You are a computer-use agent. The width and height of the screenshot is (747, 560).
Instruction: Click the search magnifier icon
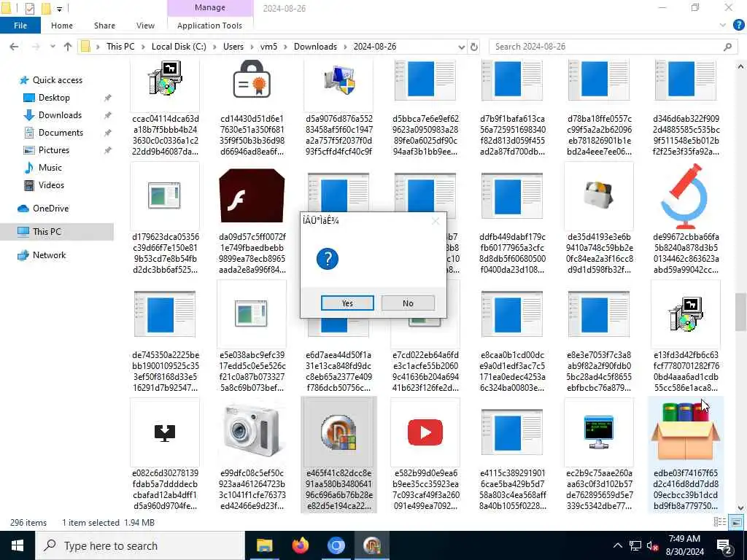coord(727,47)
